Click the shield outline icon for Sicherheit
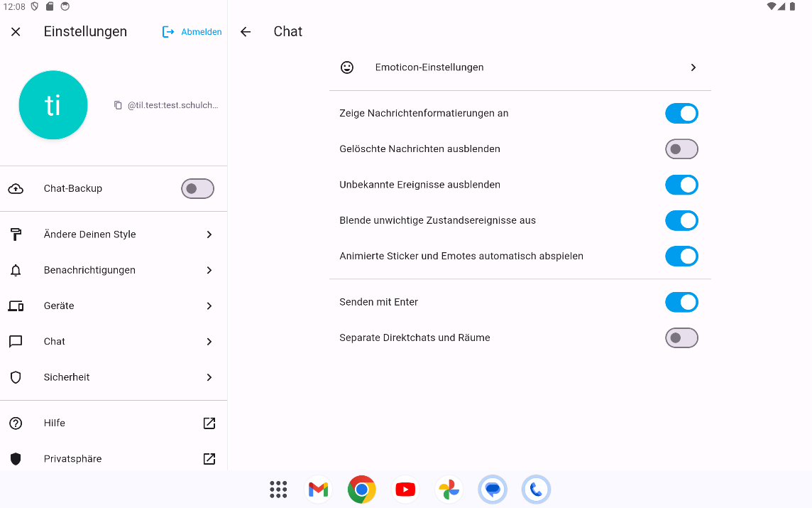 click(x=16, y=377)
